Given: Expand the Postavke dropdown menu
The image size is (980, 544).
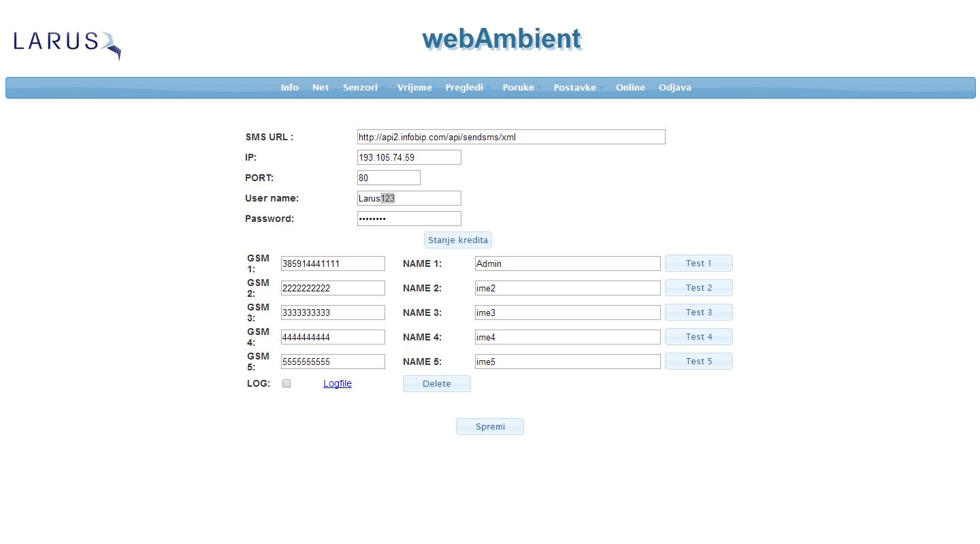Looking at the screenshot, I should tap(575, 87).
